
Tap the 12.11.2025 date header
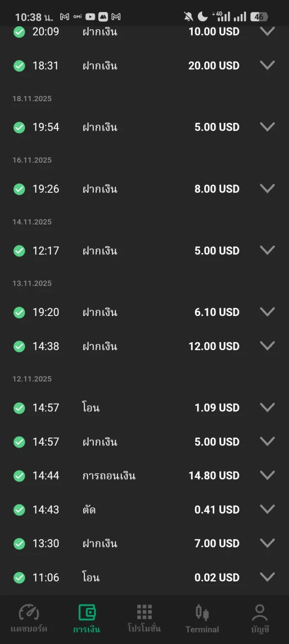pos(32,379)
